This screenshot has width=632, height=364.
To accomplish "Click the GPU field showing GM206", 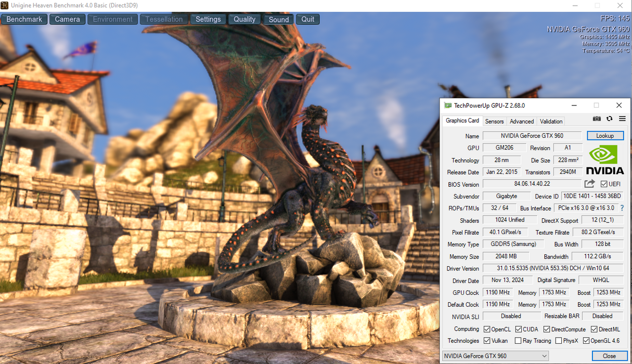I will tap(505, 148).
